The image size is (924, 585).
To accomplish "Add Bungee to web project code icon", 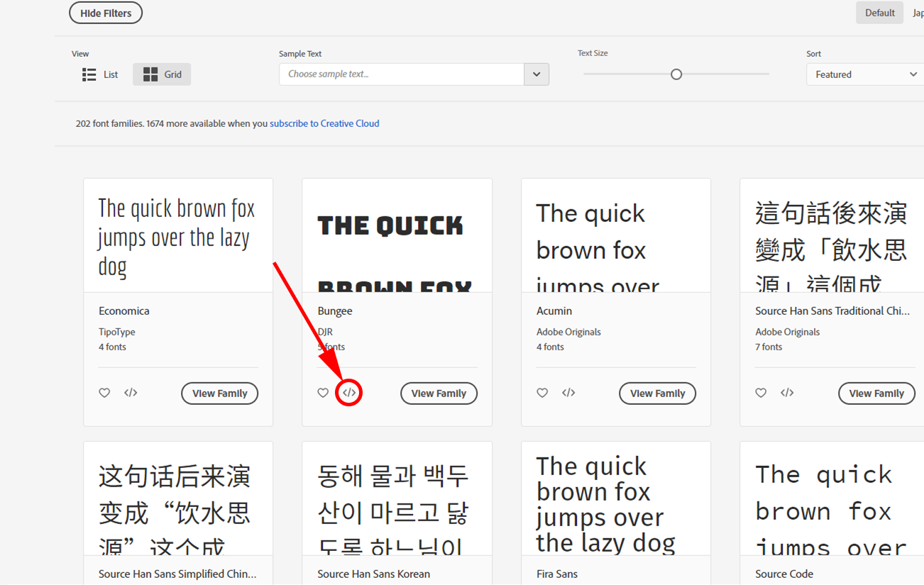I will coord(349,393).
